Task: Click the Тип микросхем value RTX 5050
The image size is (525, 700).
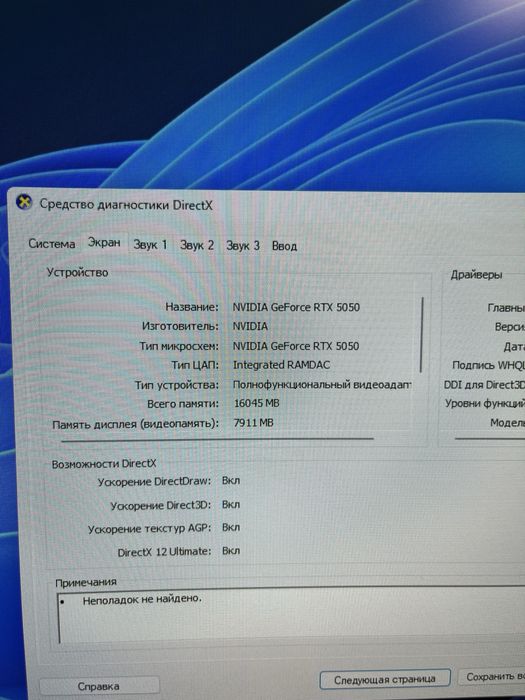Action: [x=296, y=346]
